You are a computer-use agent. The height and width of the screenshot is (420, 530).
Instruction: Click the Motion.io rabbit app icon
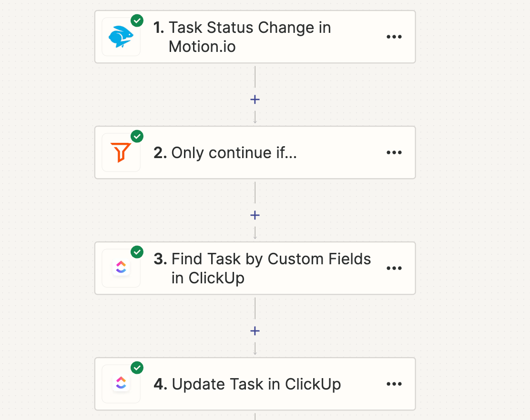coord(121,37)
